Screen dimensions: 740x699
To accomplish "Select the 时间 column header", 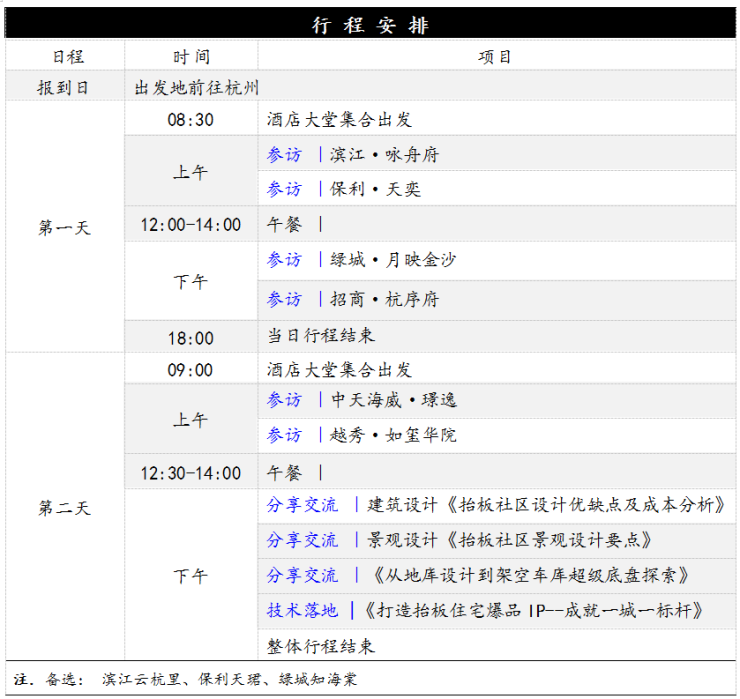I will 191,56.
